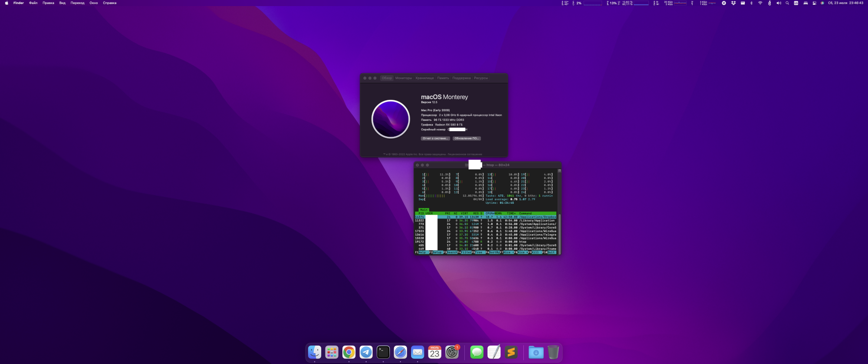This screenshot has width=868, height=364.
Task: Open Sublime Text in the Dock
Action: 511,352
